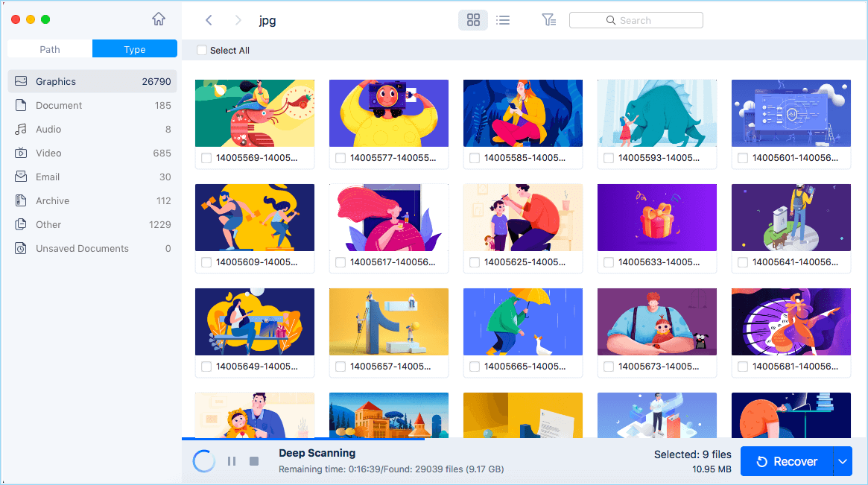Open the filter options icon
This screenshot has height=485, width=868.
click(x=549, y=20)
